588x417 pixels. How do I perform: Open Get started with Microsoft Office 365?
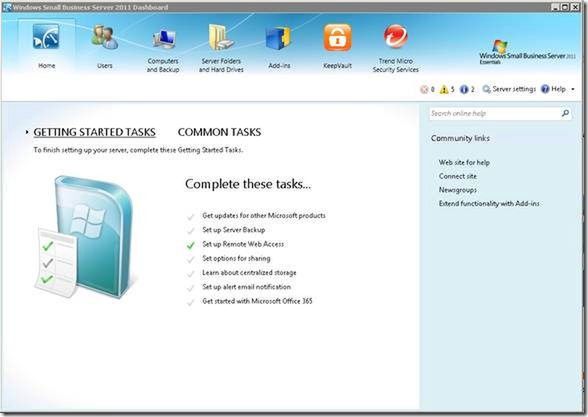257,301
